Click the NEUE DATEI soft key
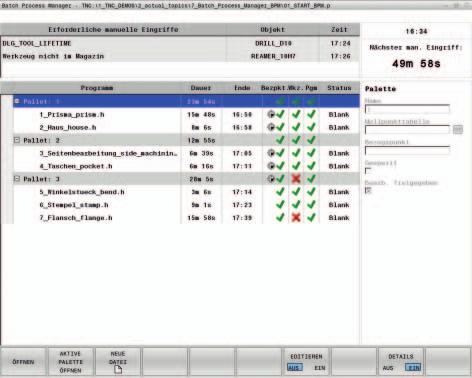The height and width of the screenshot is (378, 472). point(118,362)
